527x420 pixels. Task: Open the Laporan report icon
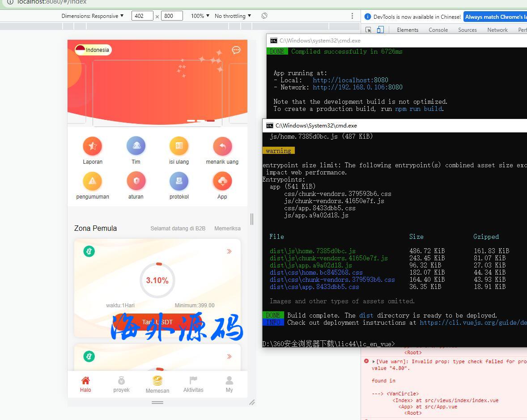[93, 146]
